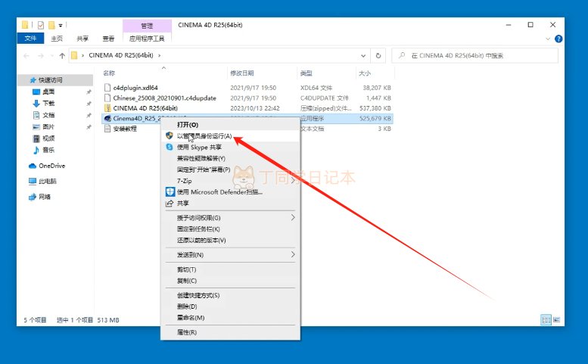This screenshot has height=364, width=588.
Task: Expand 授予访问权限(G) submenu arrow
Action: click(293, 217)
